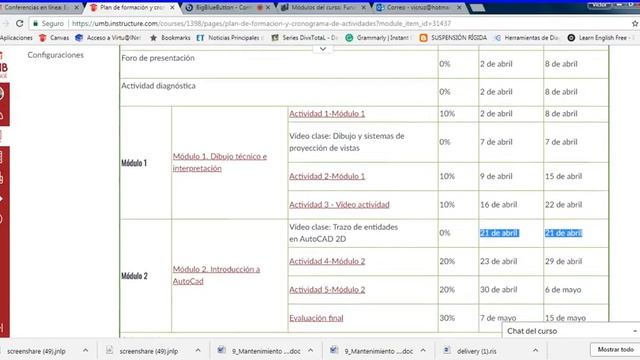640x360 pixels.
Task: Click Mostrar todo downloads button
Action: pos(615,350)
